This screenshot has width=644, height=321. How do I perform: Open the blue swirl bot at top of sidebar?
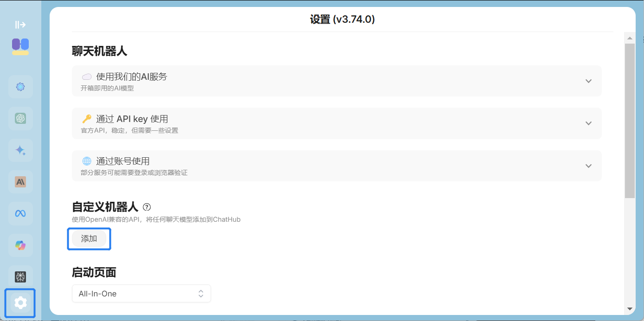pos(20,87)
